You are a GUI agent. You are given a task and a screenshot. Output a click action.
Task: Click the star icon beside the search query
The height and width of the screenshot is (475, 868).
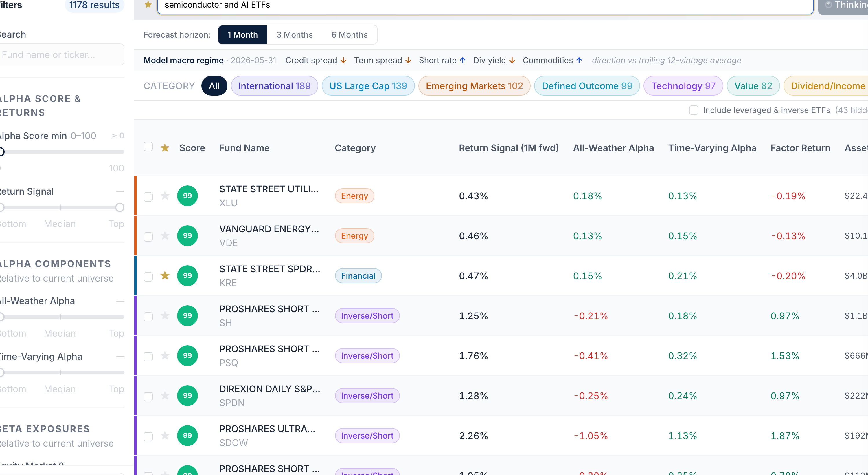tap(148, 5)
